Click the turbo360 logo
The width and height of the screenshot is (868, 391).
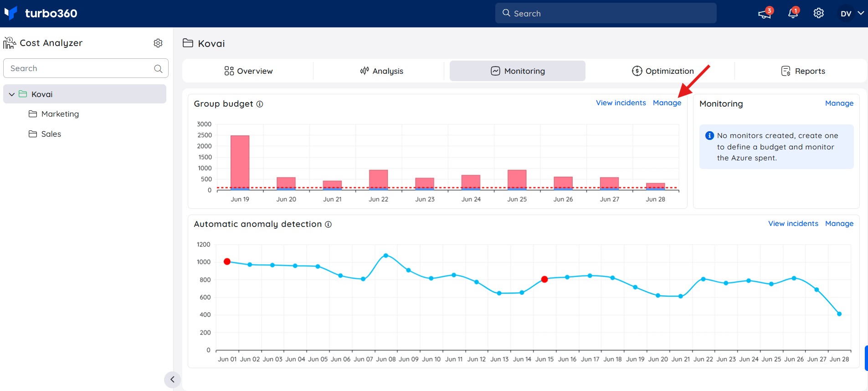coord(41,13)
